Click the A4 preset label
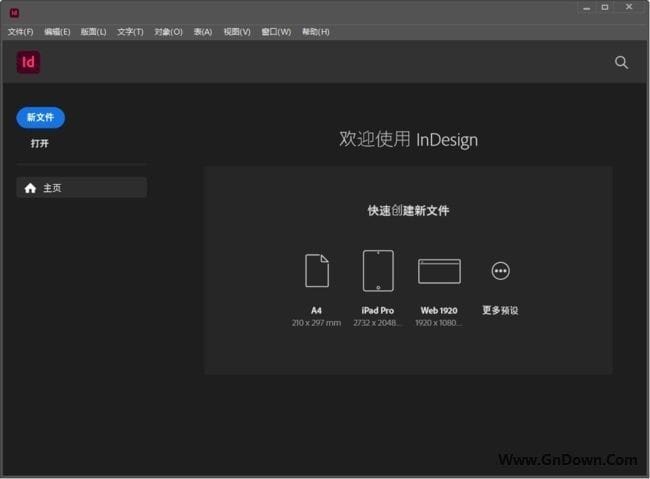 tap(316, 310)
